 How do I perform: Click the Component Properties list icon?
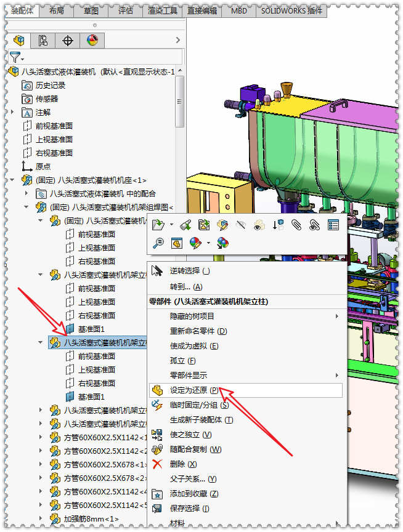click(333, 225)
